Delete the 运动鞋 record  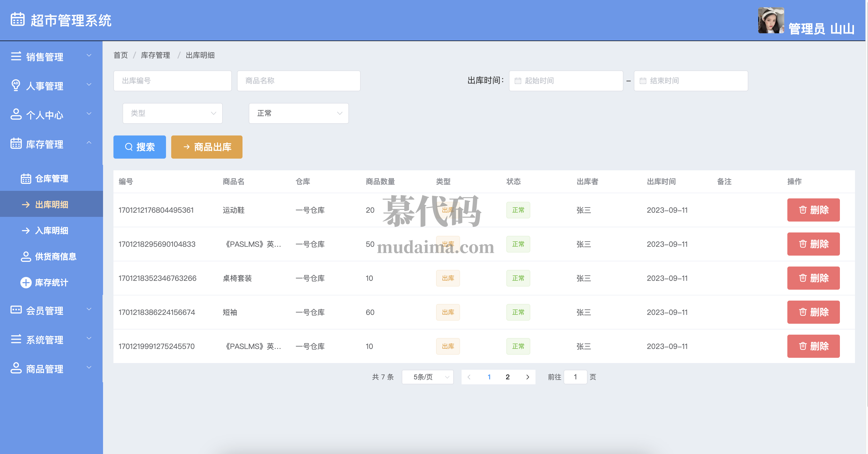click(x=813, y=210)
